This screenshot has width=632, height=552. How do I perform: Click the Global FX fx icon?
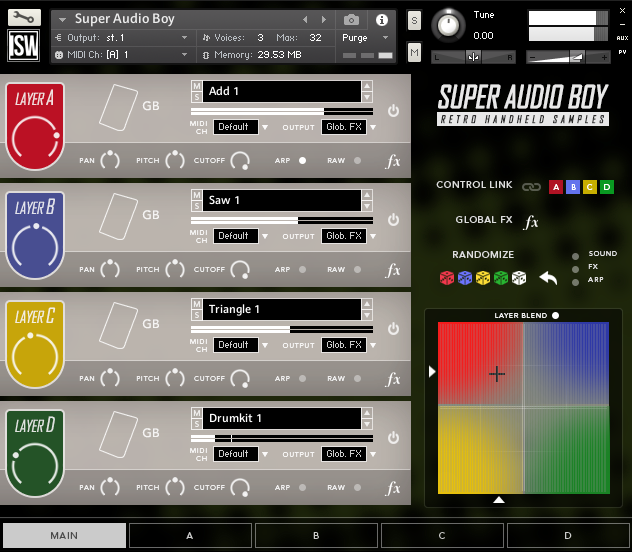(x=532, y=222)
